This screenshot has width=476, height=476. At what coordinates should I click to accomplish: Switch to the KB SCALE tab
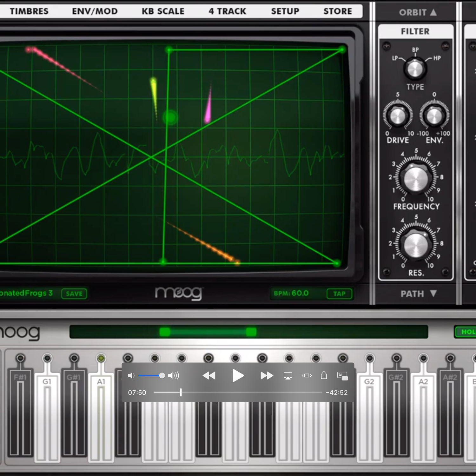click(x=163, y=11)
